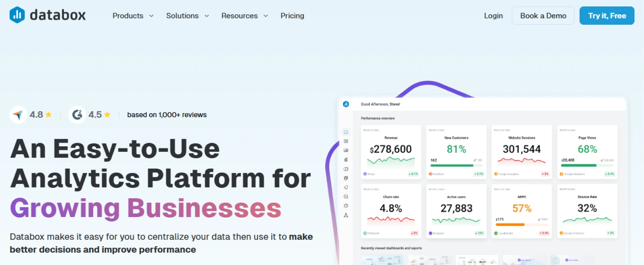Click the databox wordmark in header

tap(58, 15)
